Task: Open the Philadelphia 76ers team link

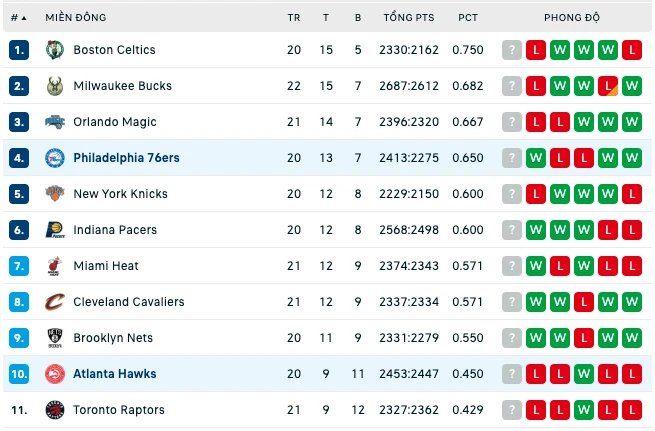Action: pos(126,158)
